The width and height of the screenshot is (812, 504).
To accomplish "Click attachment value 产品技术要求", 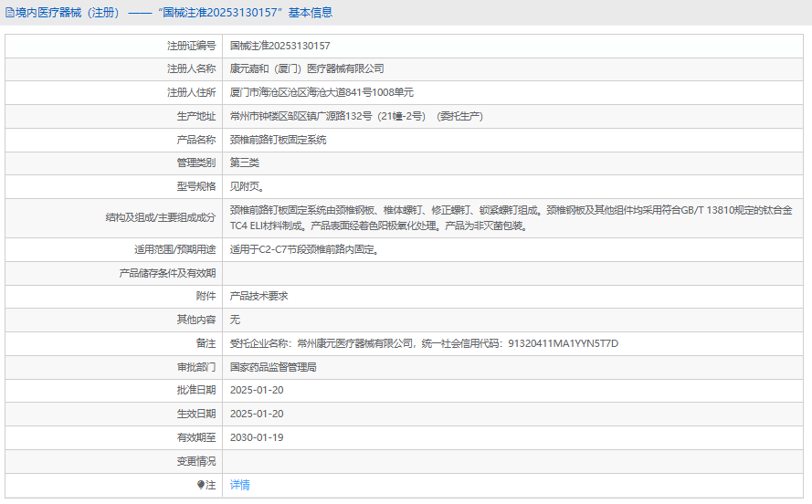I will (x=258, y=297).
